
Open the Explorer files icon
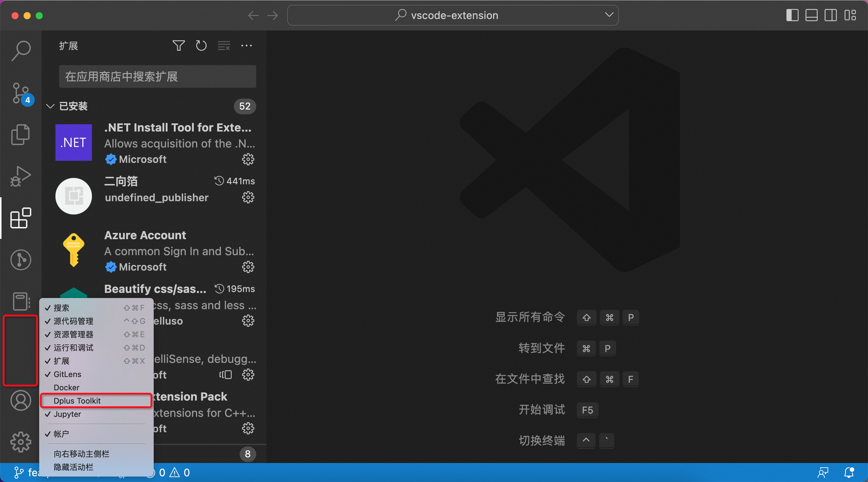point(21,135)
